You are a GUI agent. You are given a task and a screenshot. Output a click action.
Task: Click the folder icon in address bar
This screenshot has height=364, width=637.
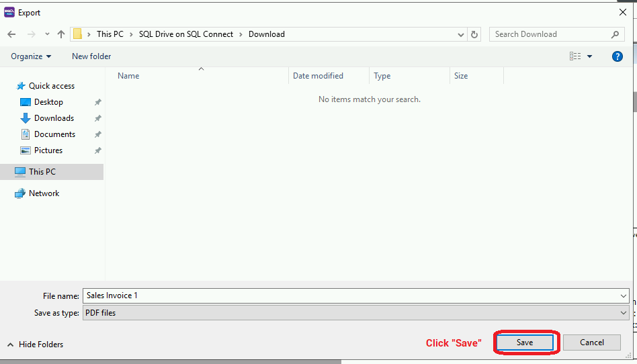tap(77, 34)
